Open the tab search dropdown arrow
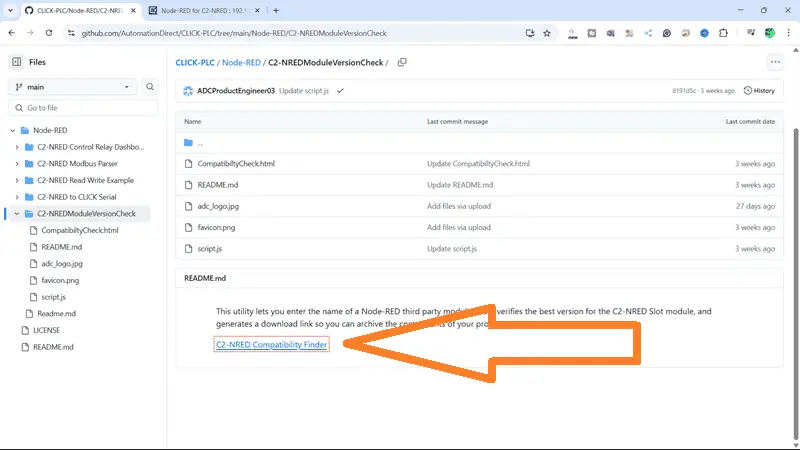800x450 pixels. (x=10, y=10)
